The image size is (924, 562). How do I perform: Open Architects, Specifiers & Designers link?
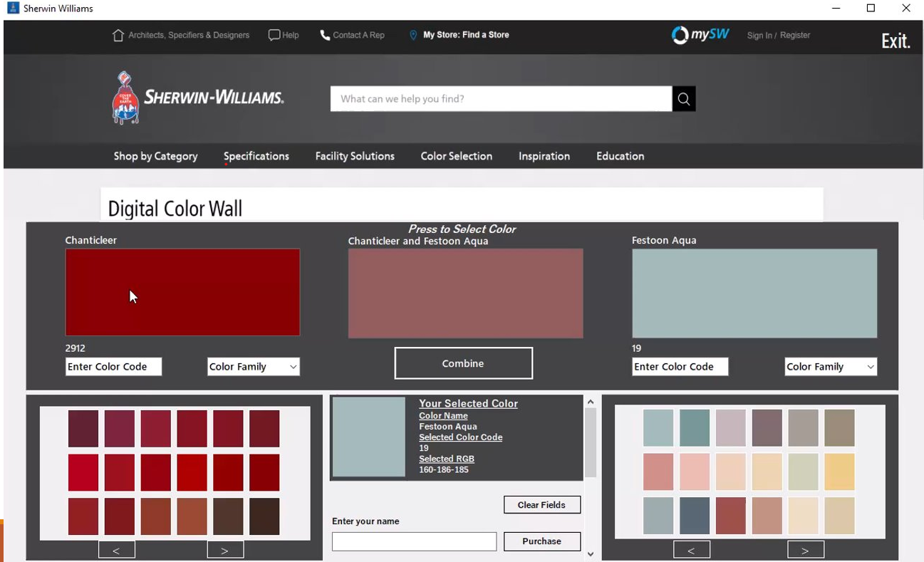pos(189,35)
